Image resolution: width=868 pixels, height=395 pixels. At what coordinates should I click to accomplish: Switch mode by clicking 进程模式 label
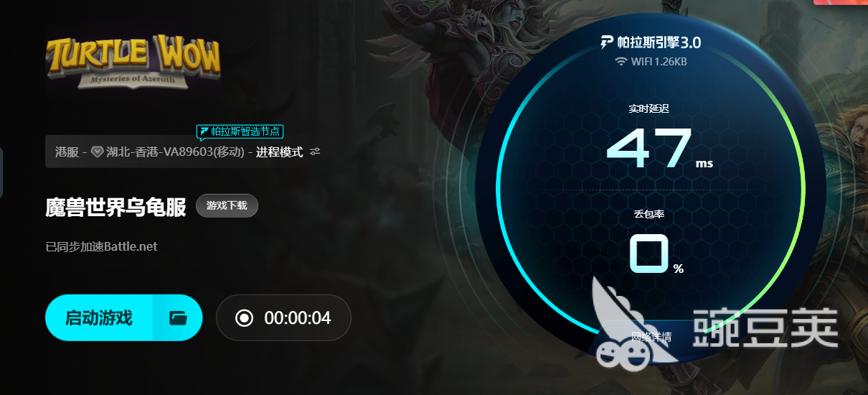click(x=279, y=152)
